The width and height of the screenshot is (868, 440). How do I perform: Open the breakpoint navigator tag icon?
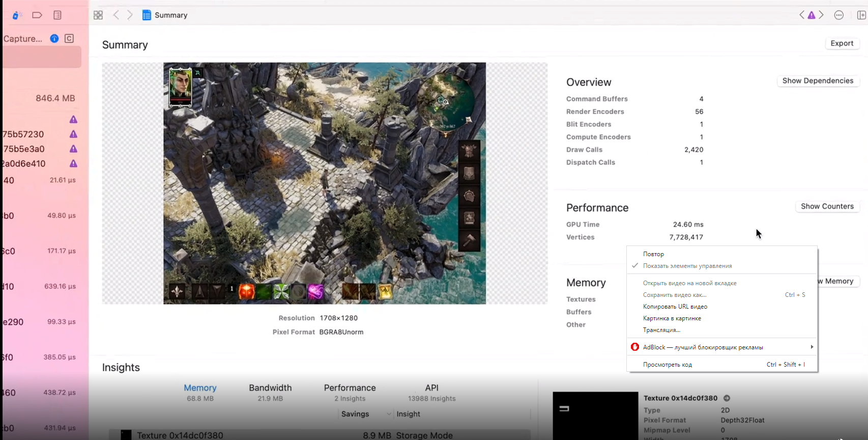coord(37,15)
